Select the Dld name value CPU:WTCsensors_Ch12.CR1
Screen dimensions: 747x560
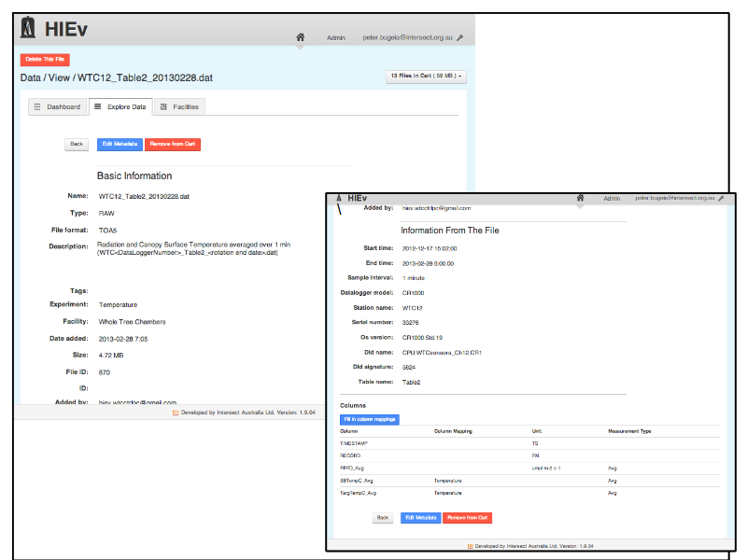pyautogui.click(x=442, y=353)
